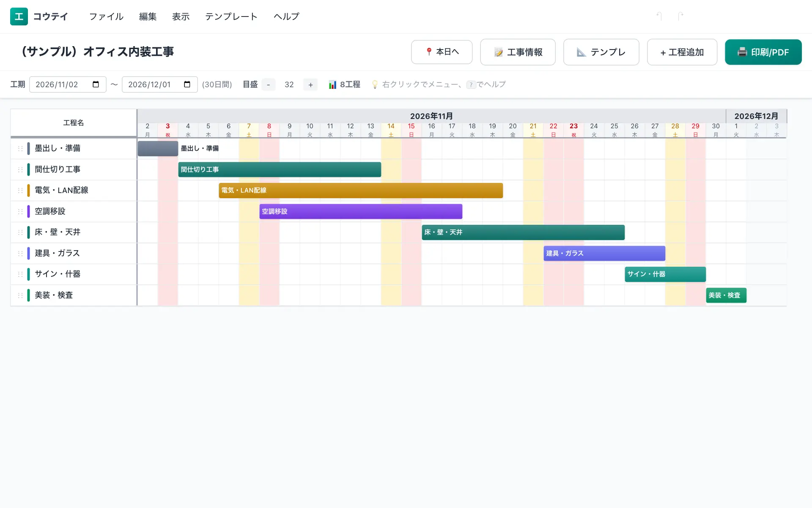Image resolution: width=812 pixels, height=508 pixels.
Task: Grab drag handle of 間仕切り工事 row
Action: click(20, 169)
